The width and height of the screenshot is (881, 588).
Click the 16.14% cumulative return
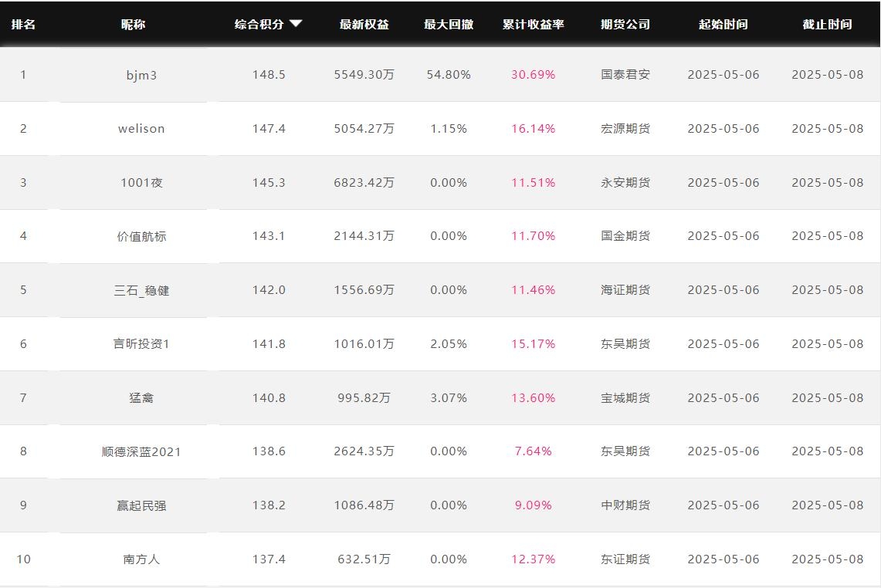[534, 129]
